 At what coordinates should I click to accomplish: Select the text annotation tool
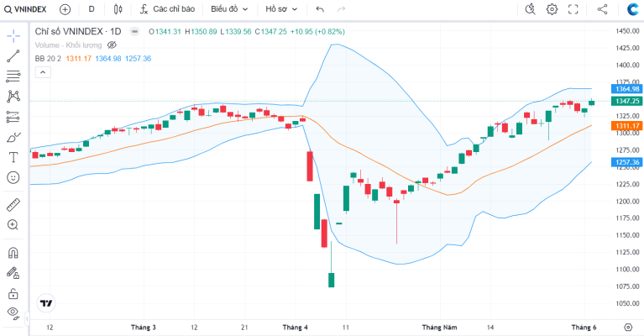coord(13,157)
